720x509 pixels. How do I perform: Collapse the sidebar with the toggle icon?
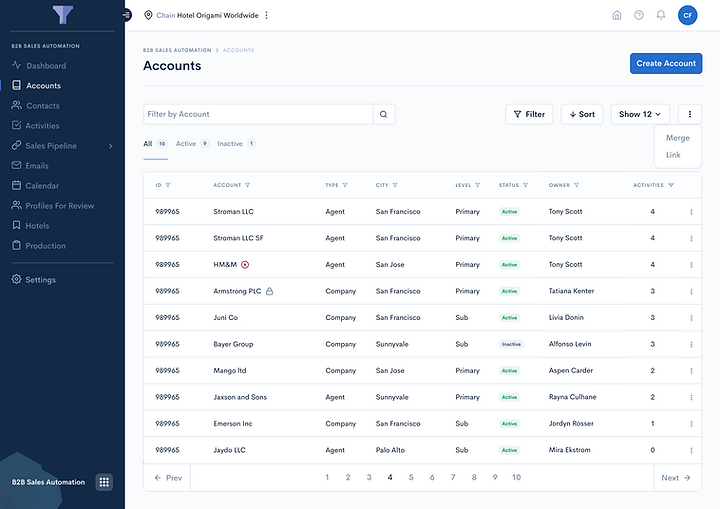[x=126, y=15]
